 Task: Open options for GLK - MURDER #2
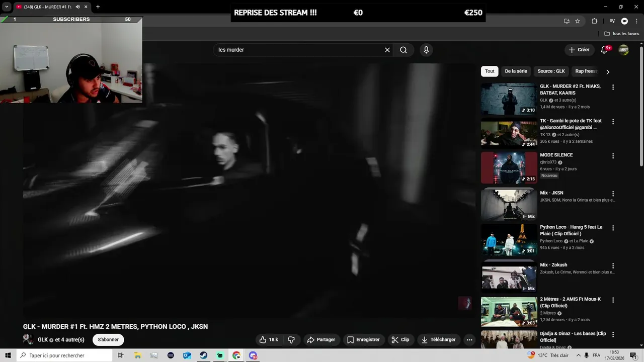(x=613, y=87)
